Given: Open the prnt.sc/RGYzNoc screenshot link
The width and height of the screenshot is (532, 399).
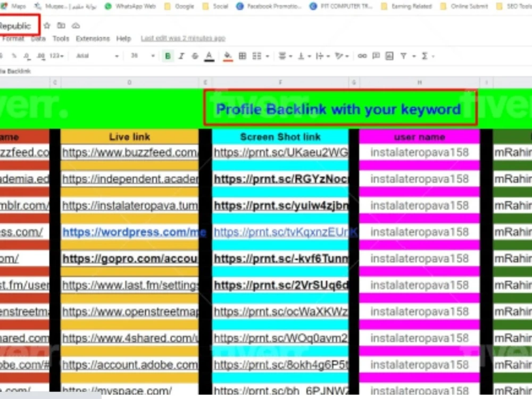Looking at the screenshot, I should point(280,179).
